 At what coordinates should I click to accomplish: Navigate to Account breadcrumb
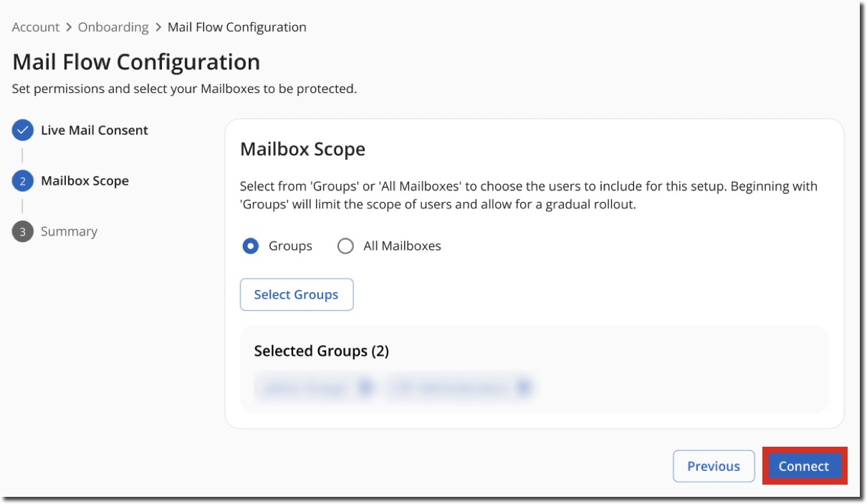pos(35,26)
